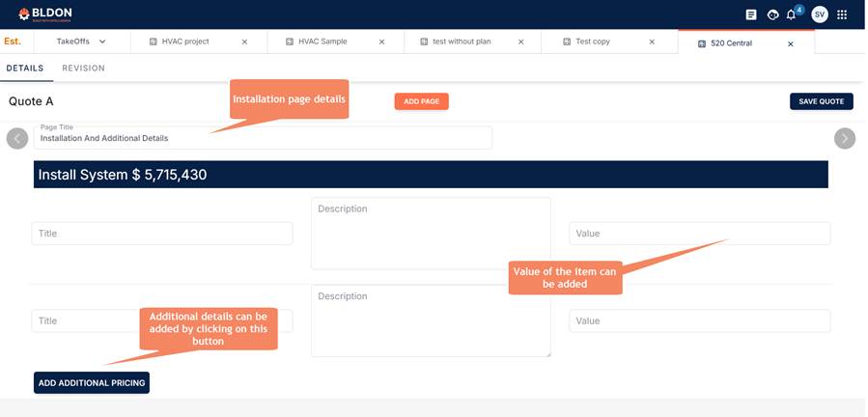Open the chatbot assistant icon
The image size is (868, 417).
point(772,14)
